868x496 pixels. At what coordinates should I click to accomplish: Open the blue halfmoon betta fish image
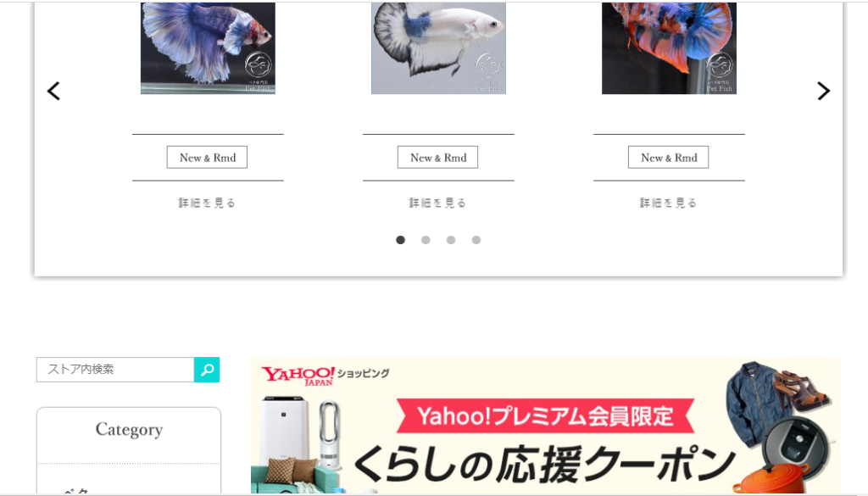tap(208, 48)
